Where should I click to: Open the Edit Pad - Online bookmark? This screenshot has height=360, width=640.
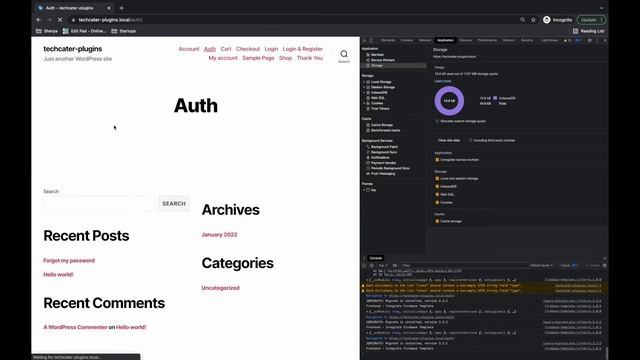[x=84, y=31]
